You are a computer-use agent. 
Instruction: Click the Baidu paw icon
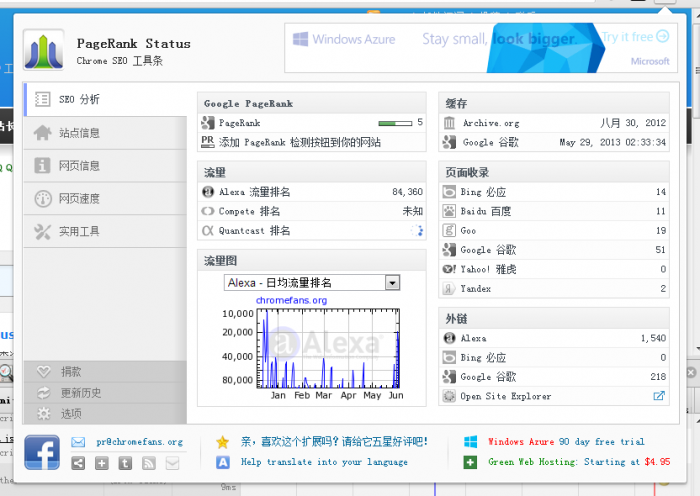tap(449, 211)
